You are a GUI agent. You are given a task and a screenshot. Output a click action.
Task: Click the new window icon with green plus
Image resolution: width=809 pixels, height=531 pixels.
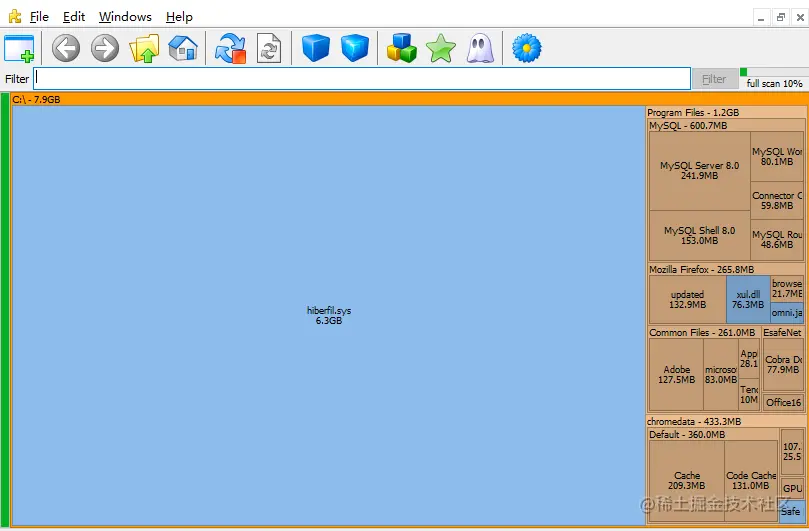point(19,49)
